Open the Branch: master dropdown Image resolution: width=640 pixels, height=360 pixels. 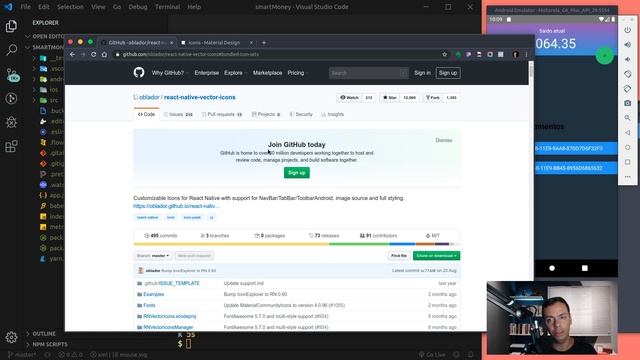[153, 256]
